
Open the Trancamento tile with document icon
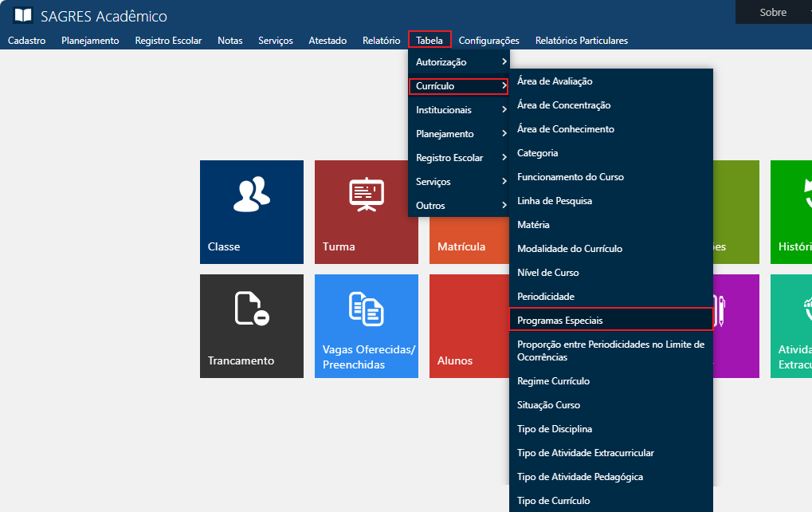(251, 325)
